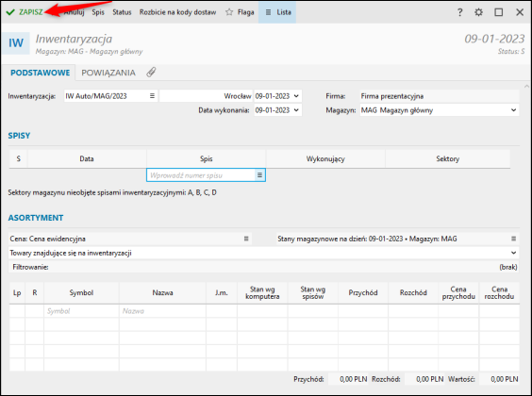Click the Symbol input cell
The image size is (532, 396).
[81, 311]
